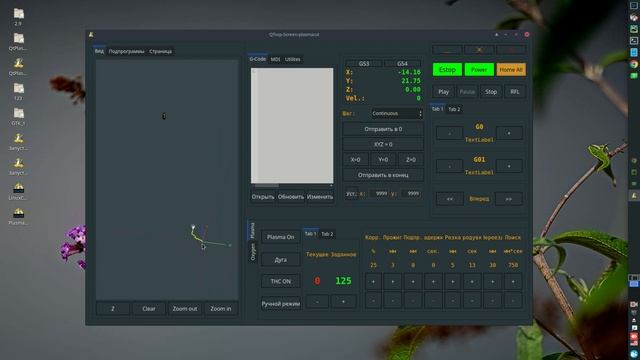Select vertical Oxygen side tab

click(253, 251)
